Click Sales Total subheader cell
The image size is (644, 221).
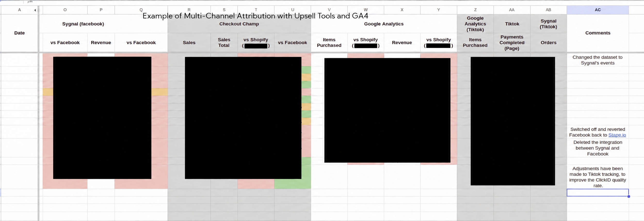[x=224, y=42]
